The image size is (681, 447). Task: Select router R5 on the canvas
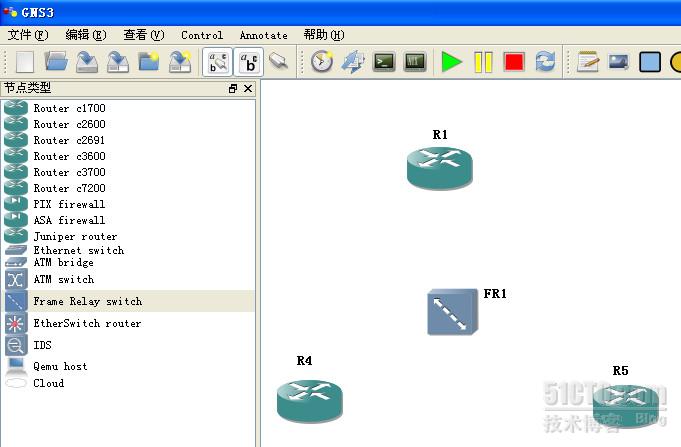(626, 405)
